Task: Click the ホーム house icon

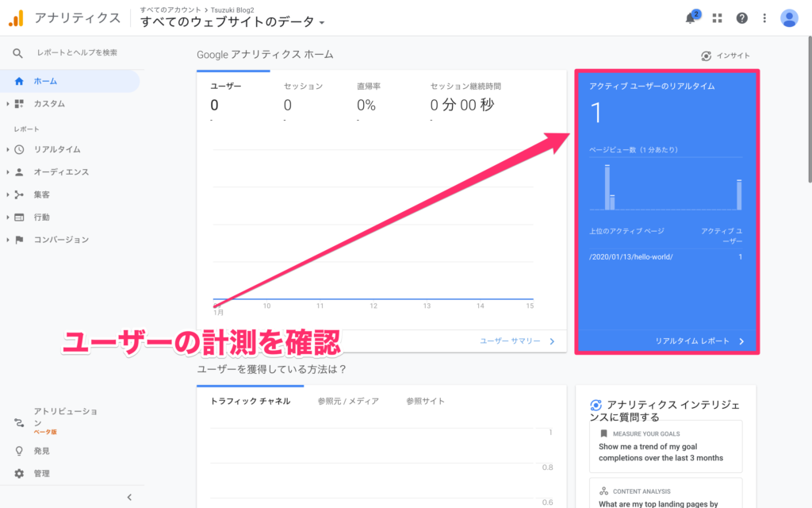Action: [x=19, y=81]
